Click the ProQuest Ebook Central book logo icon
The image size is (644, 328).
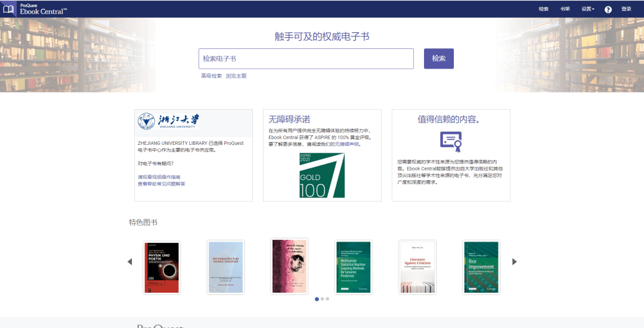tap(8, 8)
